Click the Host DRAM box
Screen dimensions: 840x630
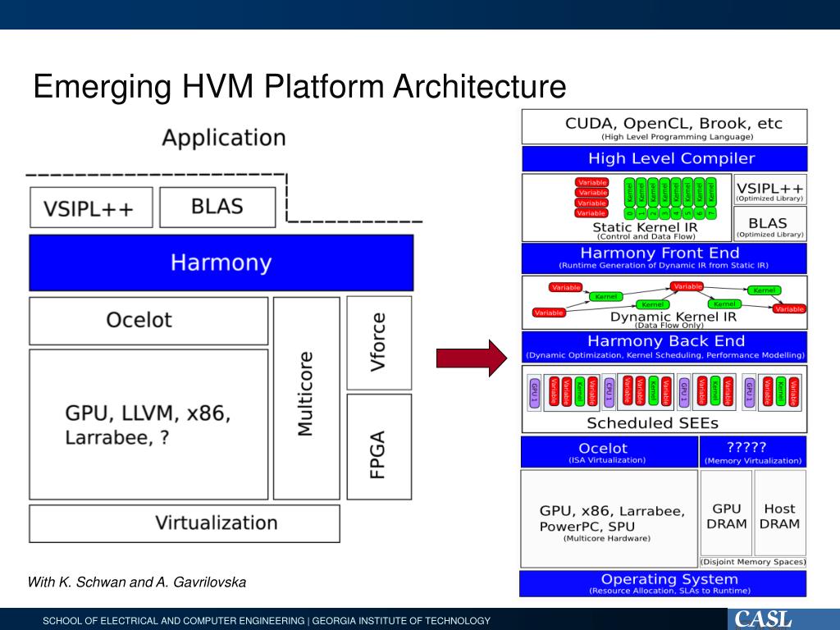pyautogui.click(x=780, y=514)
